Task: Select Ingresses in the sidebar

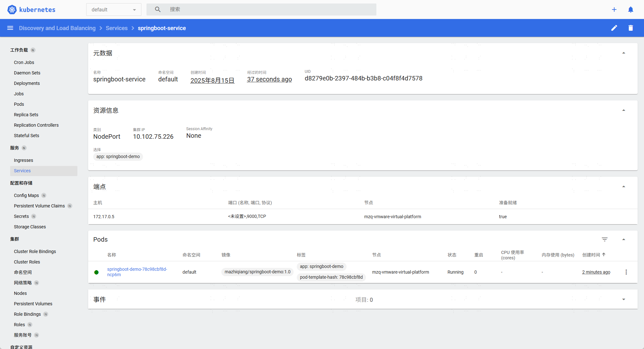Action: tap(23, 160)
